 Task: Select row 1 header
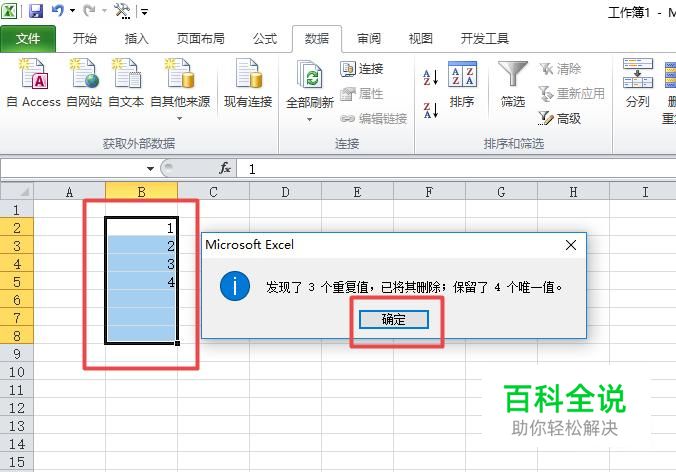click(17, 209)
